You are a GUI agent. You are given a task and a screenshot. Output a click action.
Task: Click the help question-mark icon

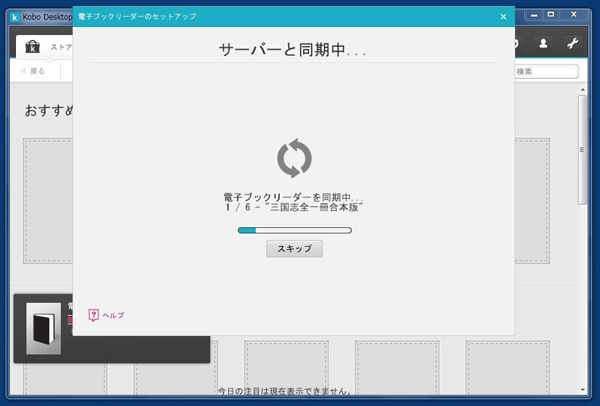93,315
